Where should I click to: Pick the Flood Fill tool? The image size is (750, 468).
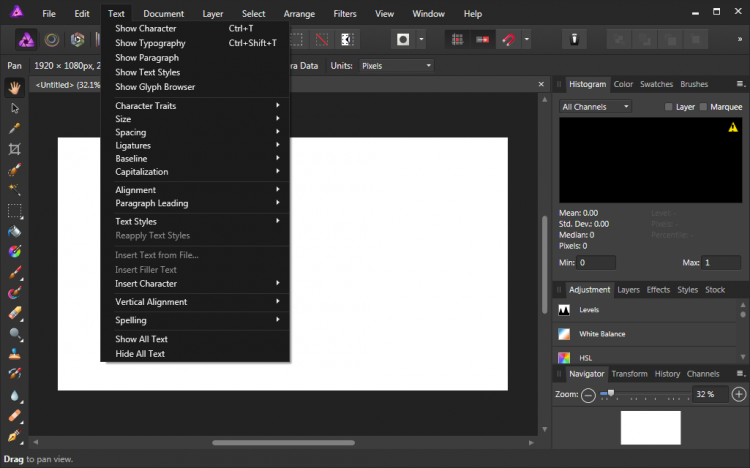tap(15, 231)
